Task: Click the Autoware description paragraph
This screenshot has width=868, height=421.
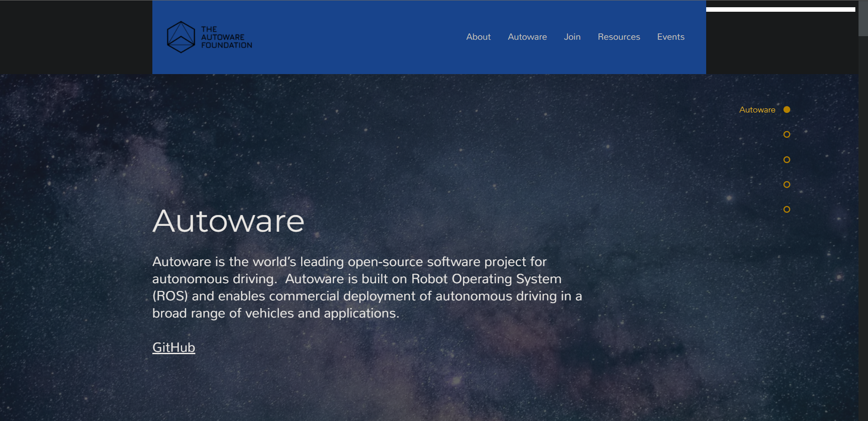Action: pyautogui.click(x=367, y=287)
